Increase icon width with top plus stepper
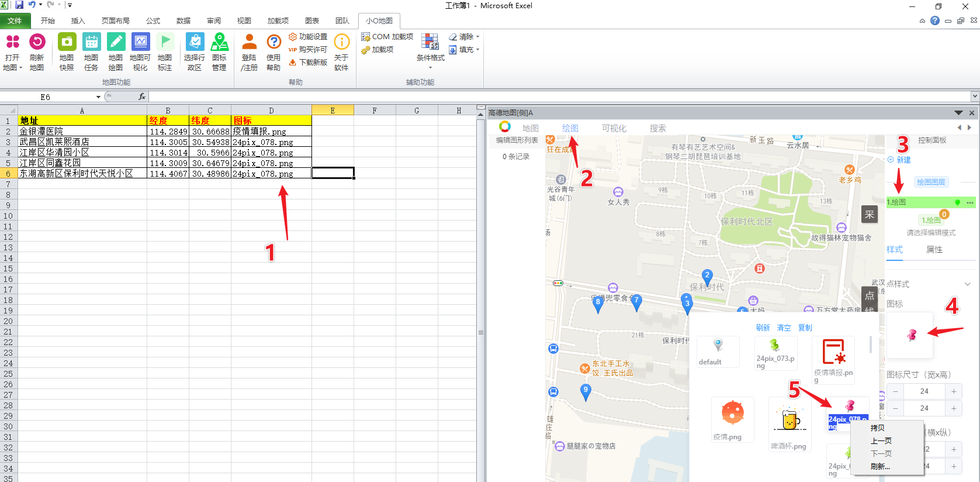The image size is (980, 482). pyautogui.click(x=954, y=391)
